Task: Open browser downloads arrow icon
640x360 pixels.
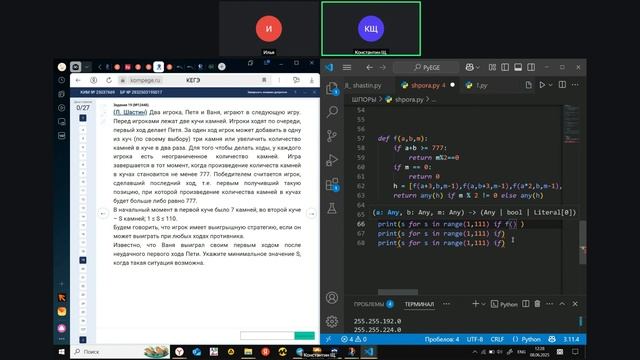Action: click(x=311, y=80)
